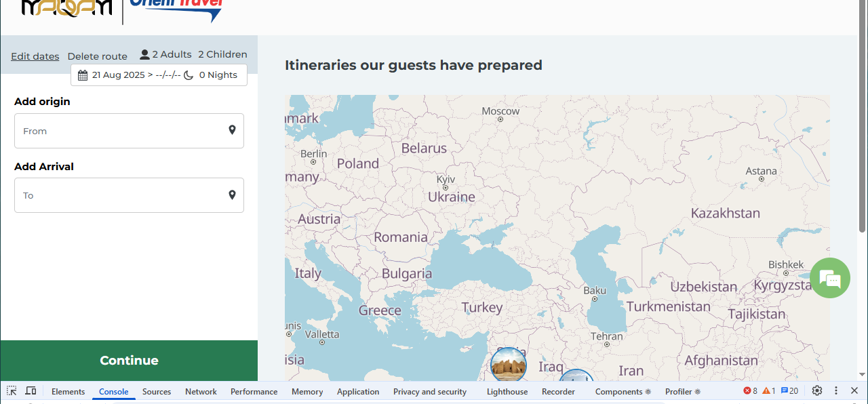Click the Delete route link
The height and width of the screenshot is (404, 868).
click(x=98, y=56)
